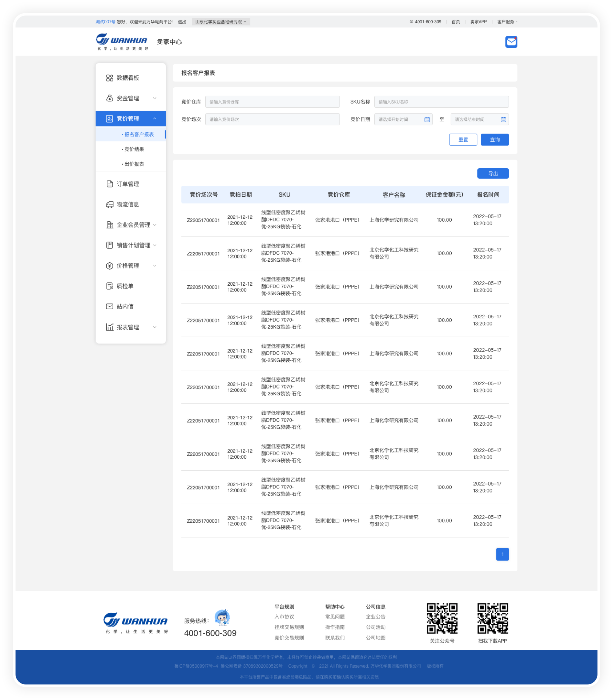Open the end date calendar icon
The height and width of the screenshot is (700, 613).
(503, 119)
